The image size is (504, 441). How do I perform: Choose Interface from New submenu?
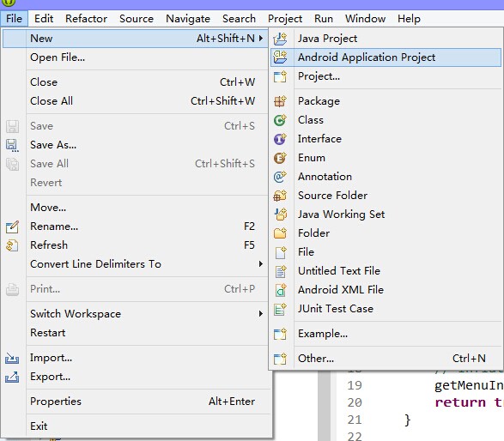click(x=386, y=139)
